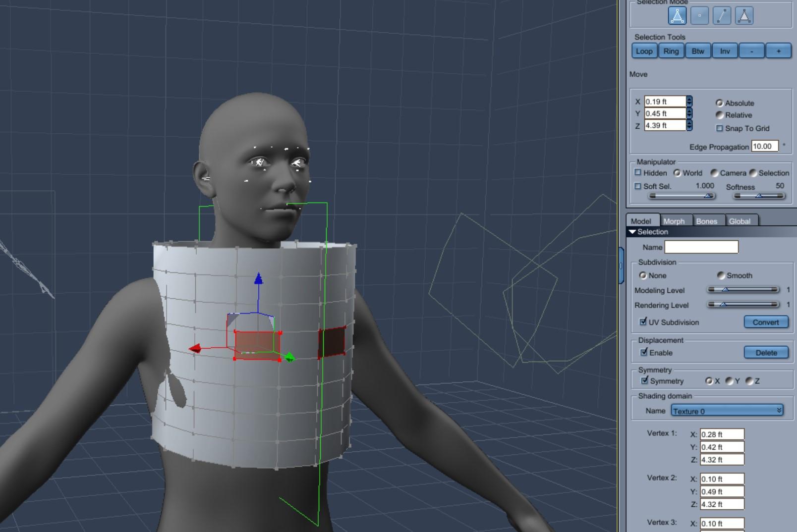797x532 pixels.
Task: Enable Snap To Grid
Action: pyautogui.click(x=720, y=128)
